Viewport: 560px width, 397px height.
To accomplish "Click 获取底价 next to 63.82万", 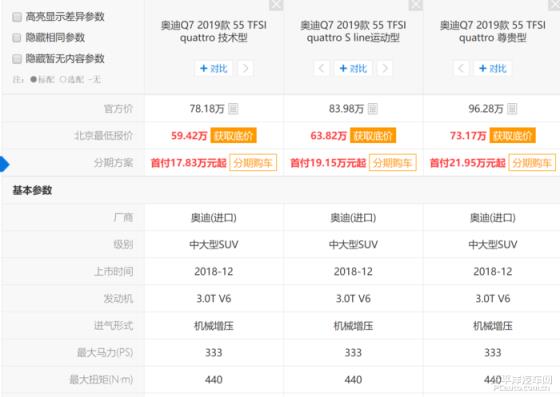I will click(373, 136).
